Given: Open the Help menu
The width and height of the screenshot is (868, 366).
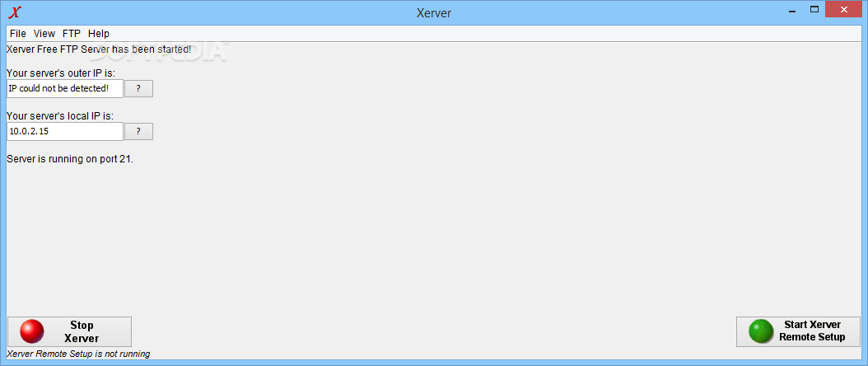Looking at the screenshot, I should [x=99, y=33].
